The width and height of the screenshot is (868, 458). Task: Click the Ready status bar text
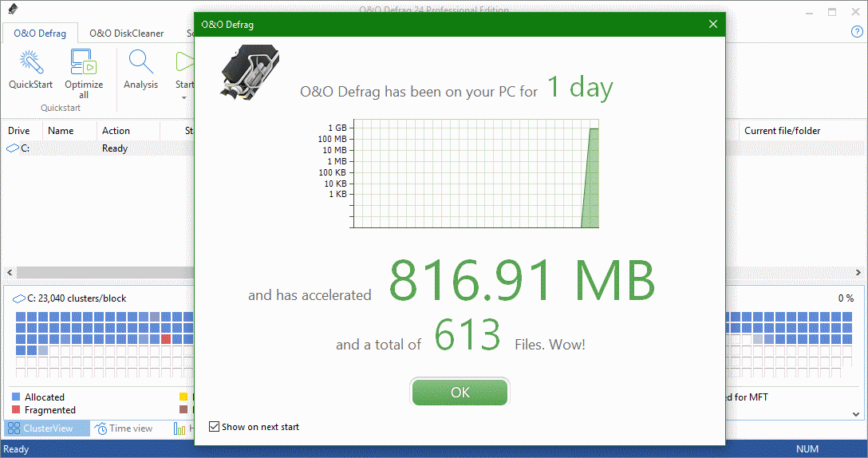pos(16,449)
